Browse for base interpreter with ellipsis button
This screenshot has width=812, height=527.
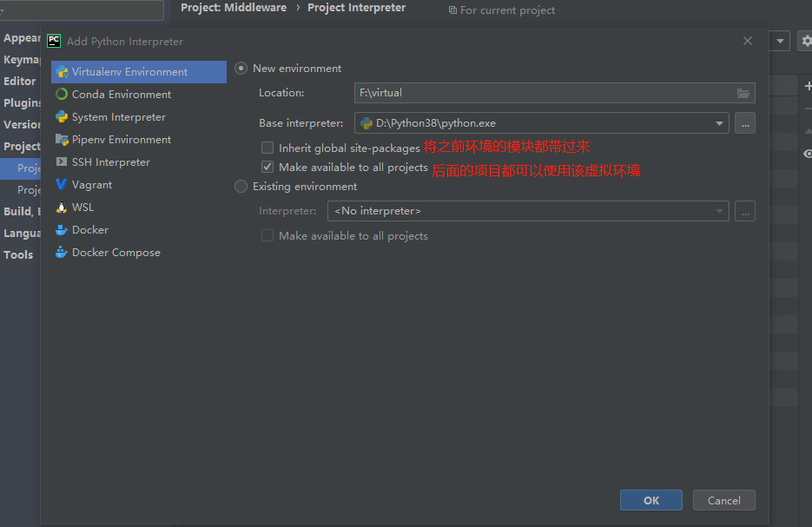click(744, 123)
